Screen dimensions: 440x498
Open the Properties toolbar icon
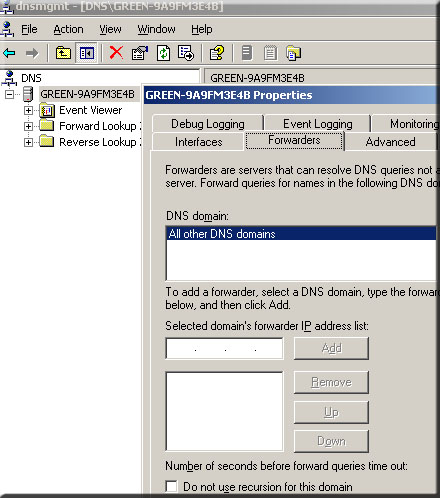point(140,53)
